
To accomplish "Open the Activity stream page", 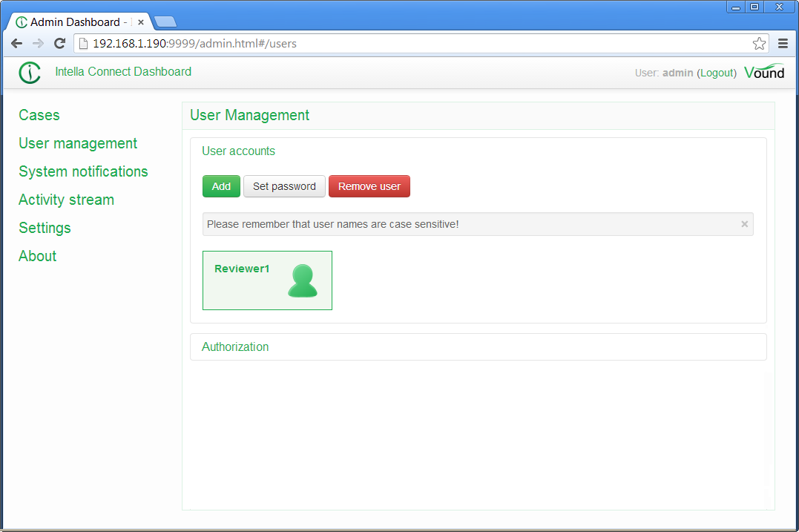I will pyautogui.click(x=66, y=200).
